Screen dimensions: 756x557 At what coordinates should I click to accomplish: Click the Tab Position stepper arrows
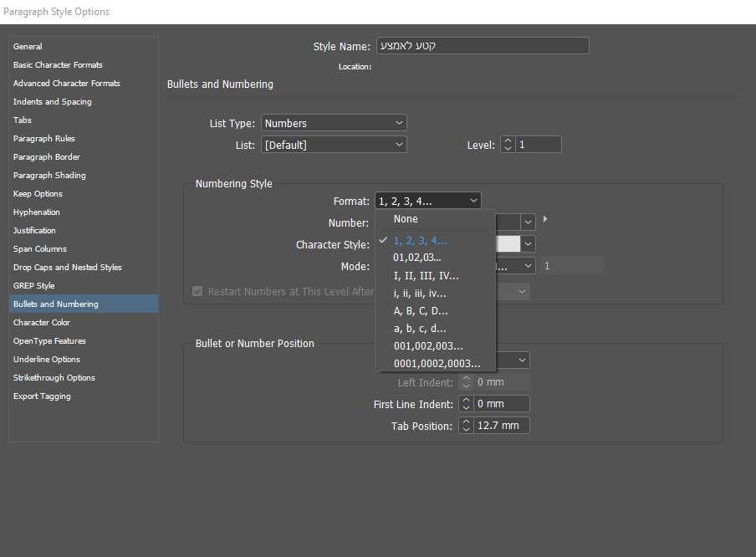point(466,426)
